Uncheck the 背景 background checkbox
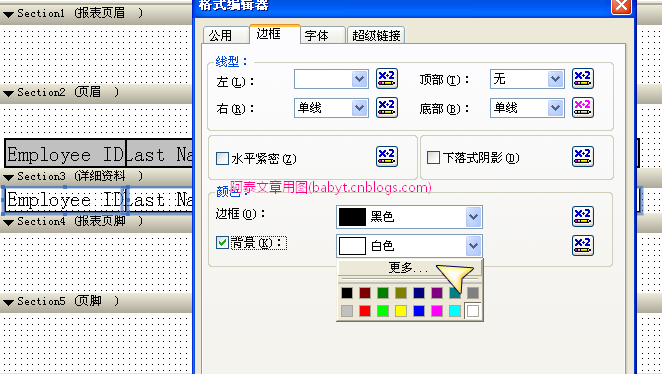This screenshot has height=374, width=662. click(222, 242)
